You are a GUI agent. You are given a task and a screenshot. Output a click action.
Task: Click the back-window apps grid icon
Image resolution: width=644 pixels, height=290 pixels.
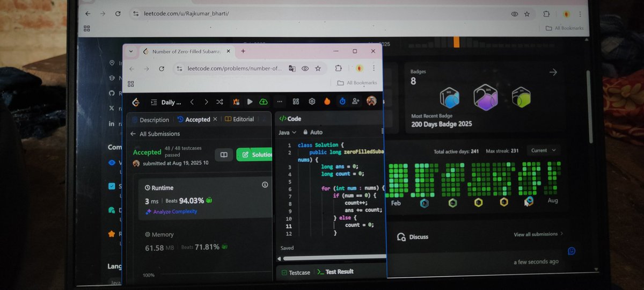pos(87,28)
